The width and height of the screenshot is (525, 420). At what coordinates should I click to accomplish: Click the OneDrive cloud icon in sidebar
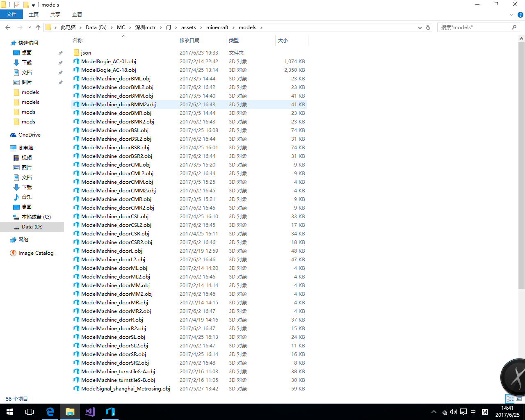[13, 135]
